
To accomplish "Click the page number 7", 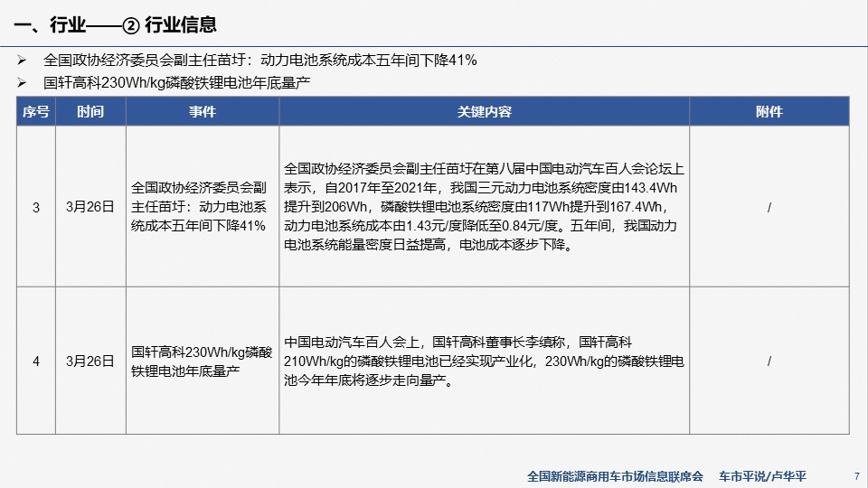I will click(x=857, y=476).
